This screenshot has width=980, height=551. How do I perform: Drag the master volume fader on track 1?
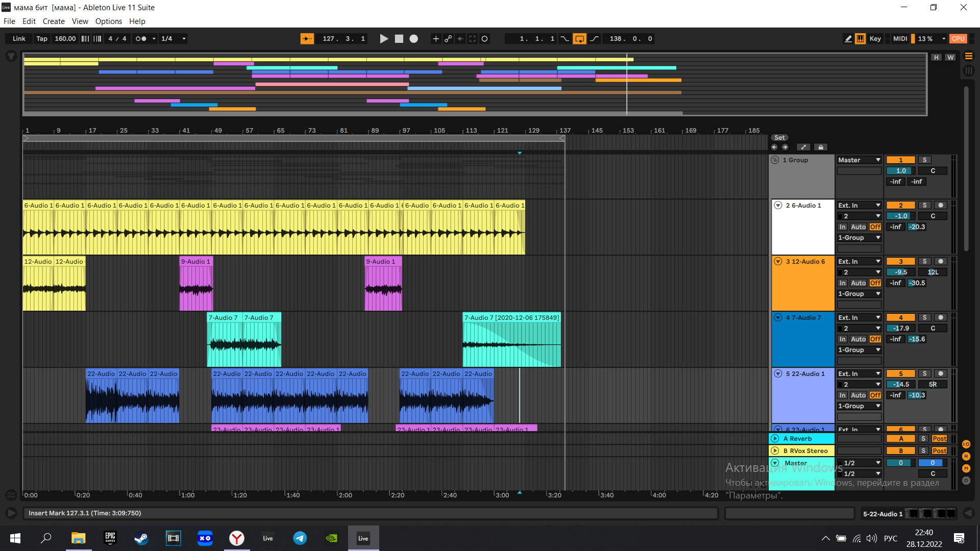click(x=900, y=170)
